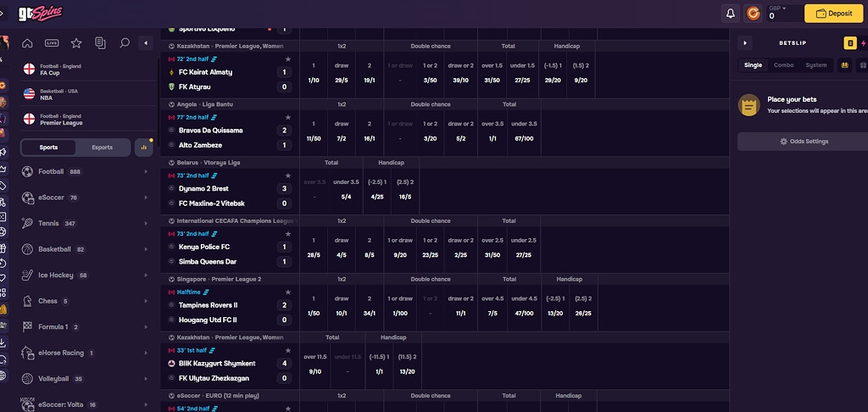Select the System betslip tab

click(816, 65)
